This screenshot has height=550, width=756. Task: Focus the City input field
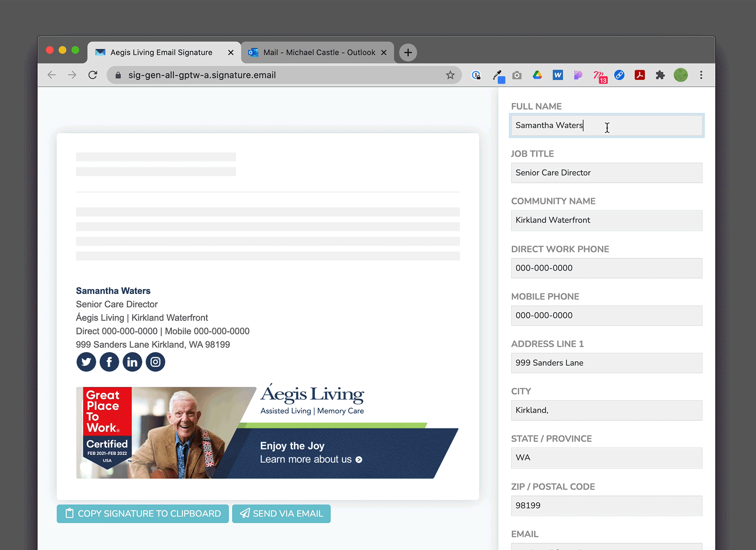click(607, 410)
